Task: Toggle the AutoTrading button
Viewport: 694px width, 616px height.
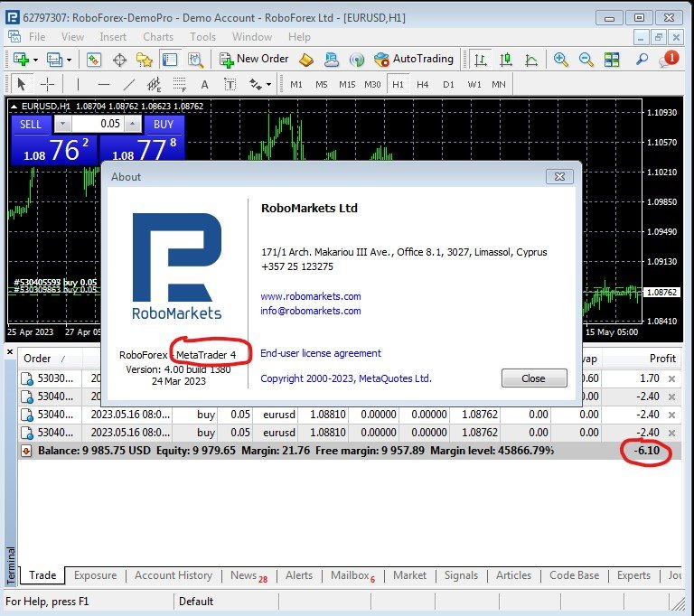Action: point(413,60)
